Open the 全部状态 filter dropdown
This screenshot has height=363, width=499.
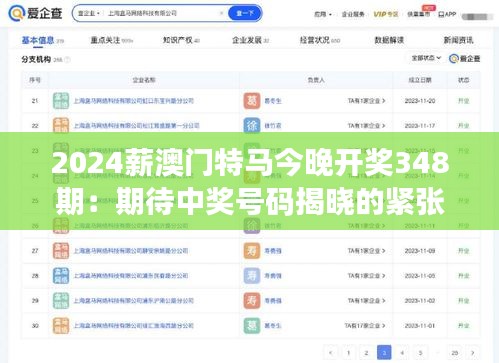[x=426, y=58]
